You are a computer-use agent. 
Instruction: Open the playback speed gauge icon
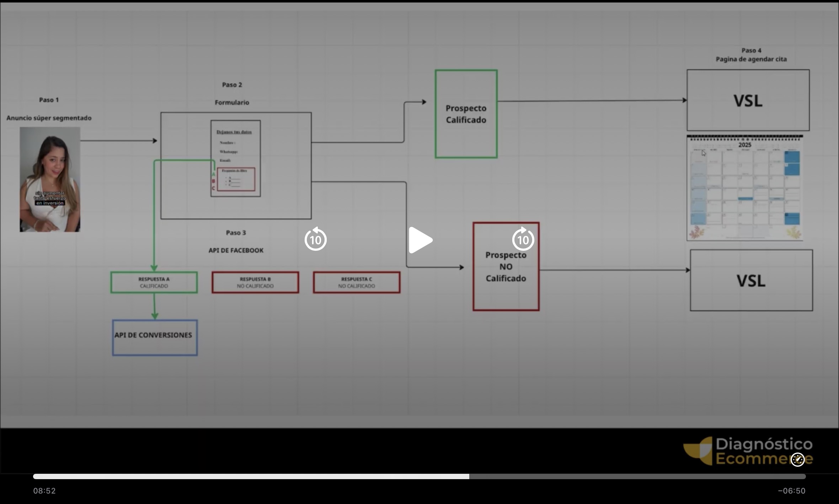click(x=797, y=460)
